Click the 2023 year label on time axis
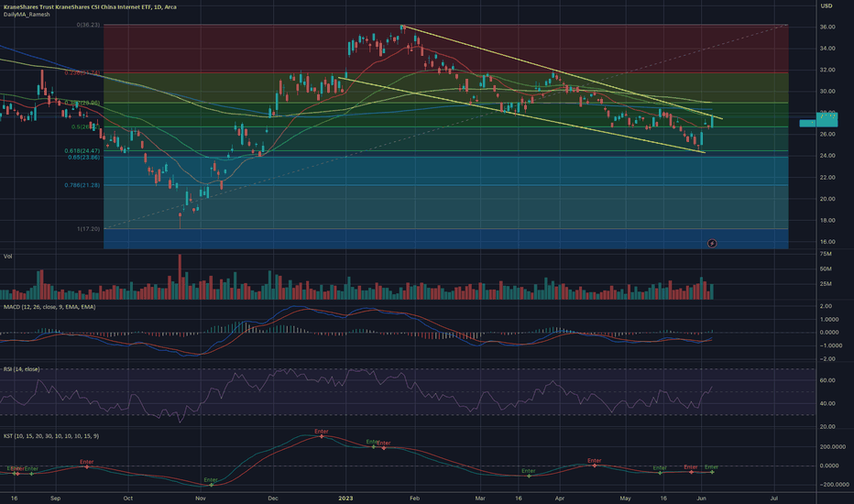This screenshot has height=504, width=854. [x=345, y=498]
